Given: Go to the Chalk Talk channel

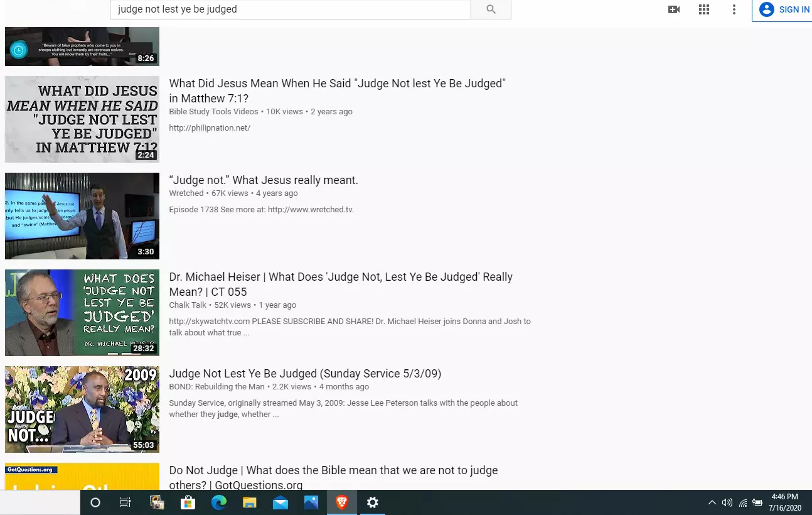Looking at the screenshot, I should click(188, 305).
